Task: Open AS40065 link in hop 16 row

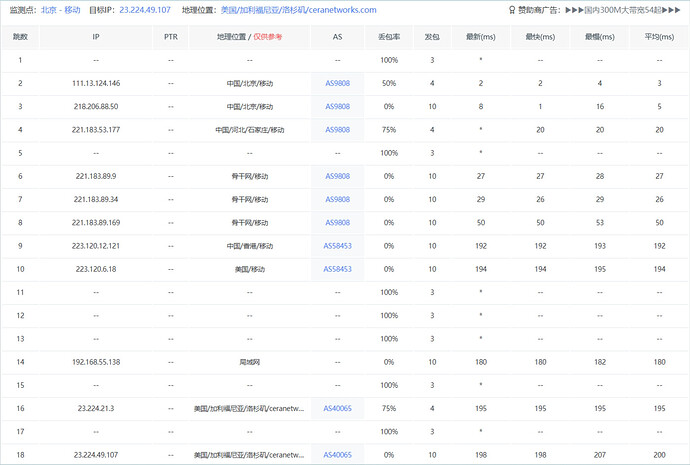Action: click(338, 408)
